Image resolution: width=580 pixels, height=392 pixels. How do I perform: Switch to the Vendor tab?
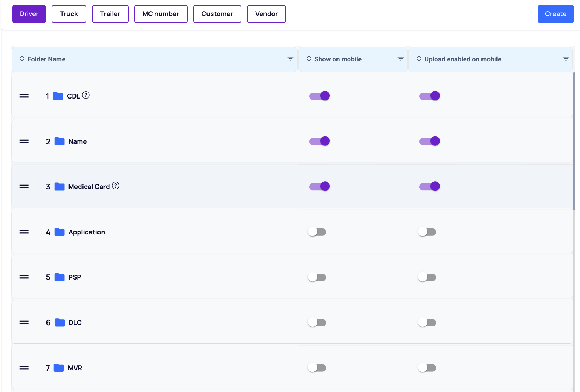[267, 14]
